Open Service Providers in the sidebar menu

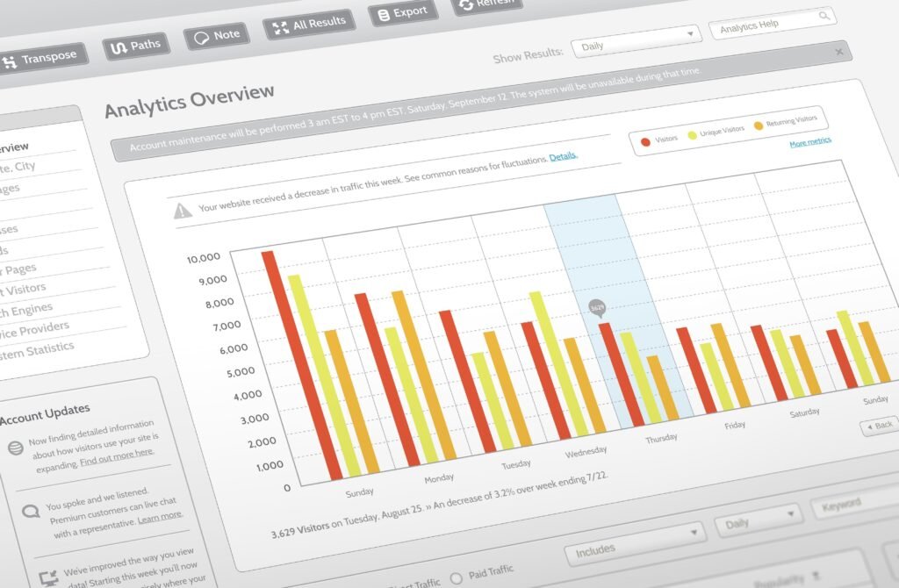point(35,329)
